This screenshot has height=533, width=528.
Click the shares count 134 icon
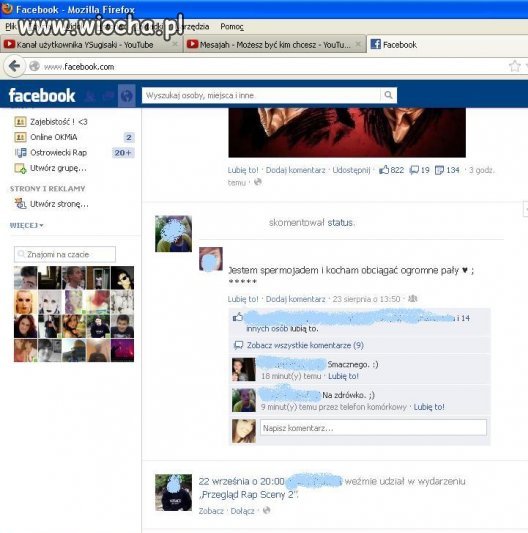(x=439, y=170)
